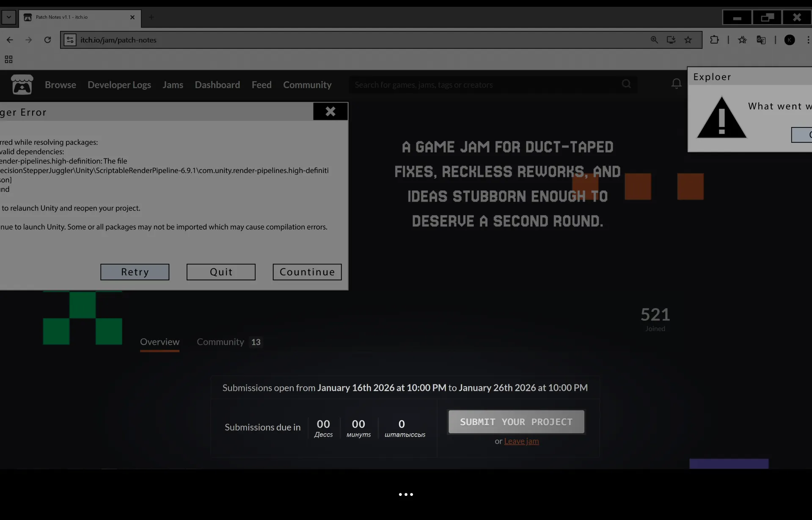The width and height of the screenshot is (812, 520).
Task: Follow the Leave jam link
Action: pyautogui.click(x=521, y=441)
